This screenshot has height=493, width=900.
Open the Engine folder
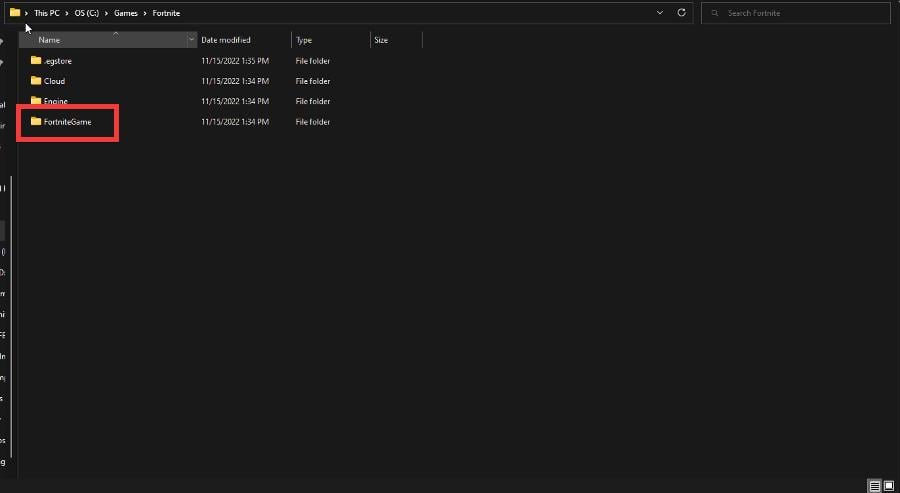click(x=56, y=101)
